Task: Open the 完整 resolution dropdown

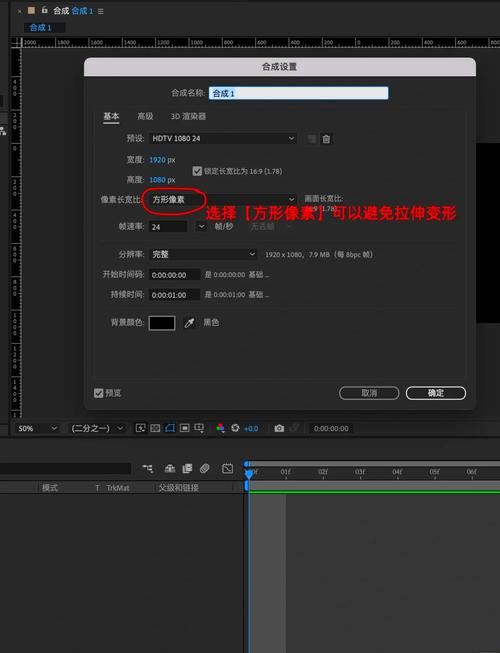Action: pyautogui.click(x=203, y=254)
